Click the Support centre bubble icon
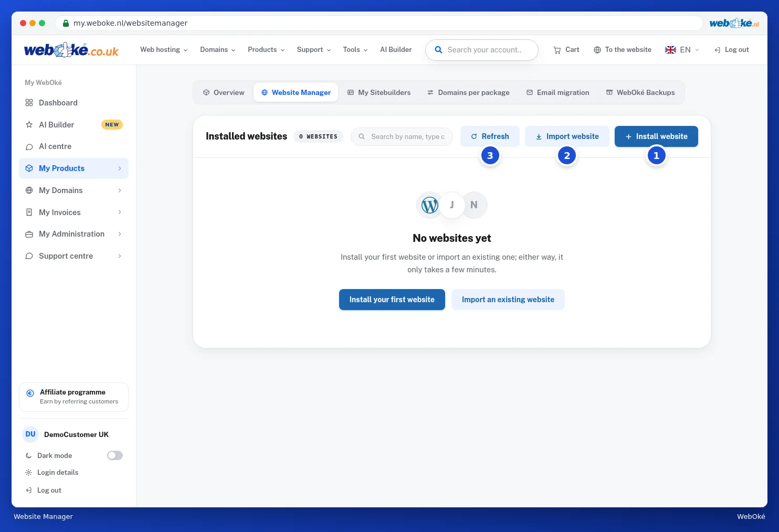The image size is (779, 532). coord(29,256)
